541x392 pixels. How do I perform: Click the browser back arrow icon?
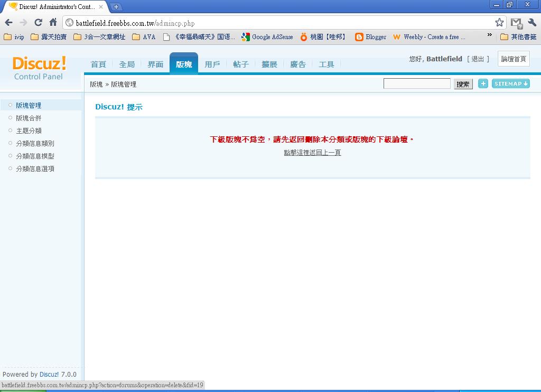pyautogui.click(x=8, y=22)
